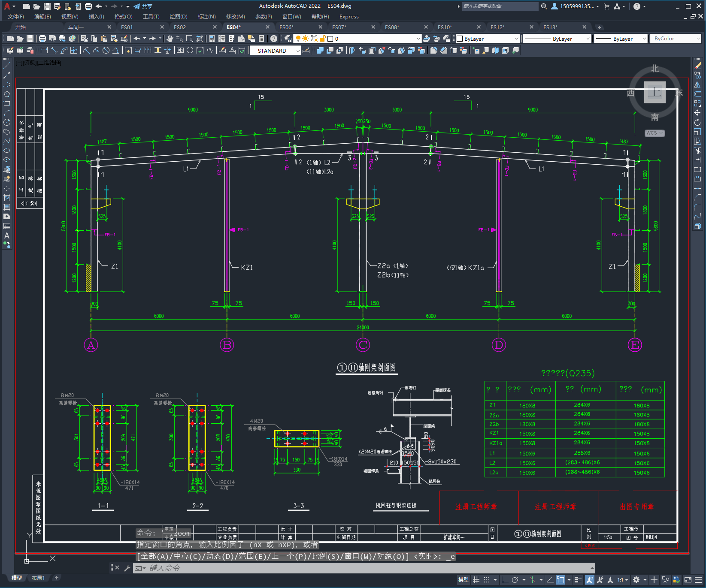Expand the object snap settings arrow
The width and height of the screenshot is (706, 588).
click(x=569, y=580)
